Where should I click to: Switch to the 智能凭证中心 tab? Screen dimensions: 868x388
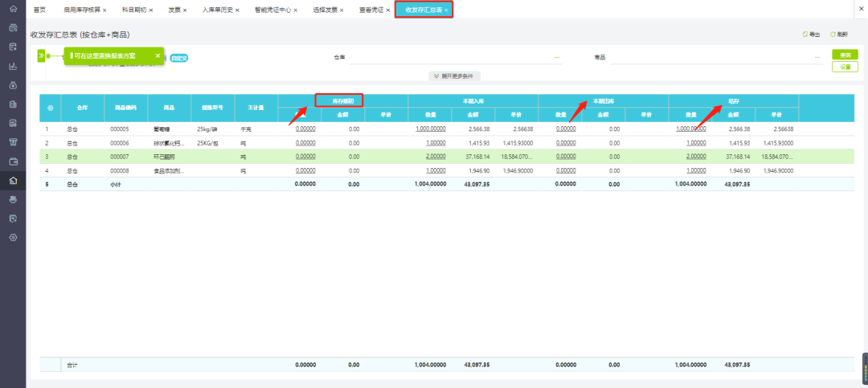pos(272,10)
